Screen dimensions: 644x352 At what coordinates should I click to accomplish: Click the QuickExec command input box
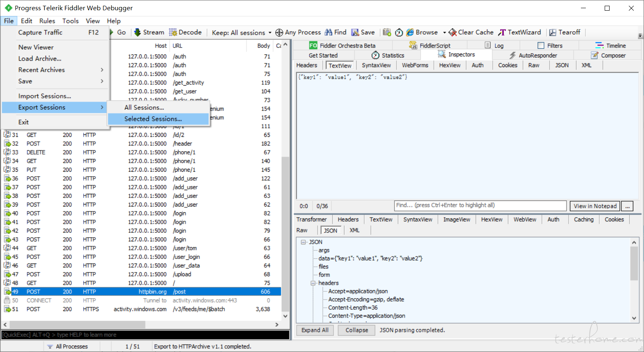pyautogui.click(x=145, y=335)
